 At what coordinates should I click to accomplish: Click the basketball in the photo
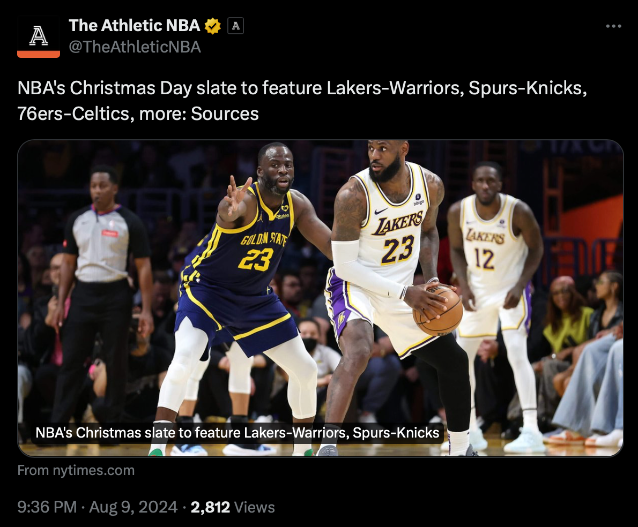pyautogui.click(x=438, y=311)
